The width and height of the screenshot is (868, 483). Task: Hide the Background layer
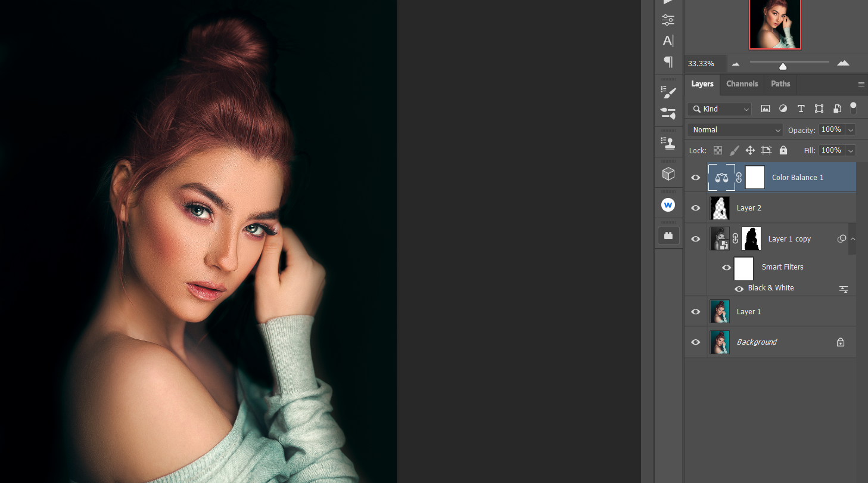[x=695, y=342]
